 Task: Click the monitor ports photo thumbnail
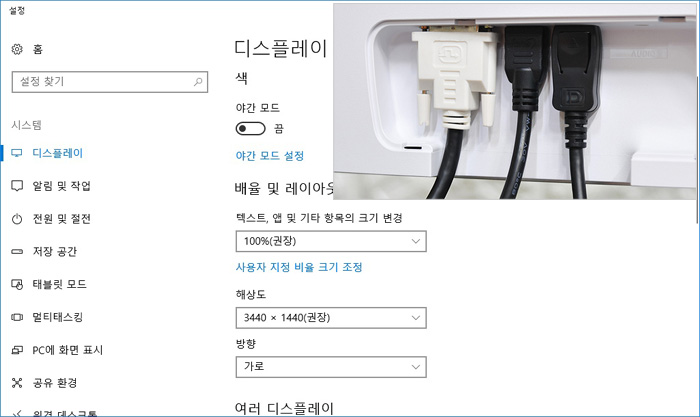(514, 101)
